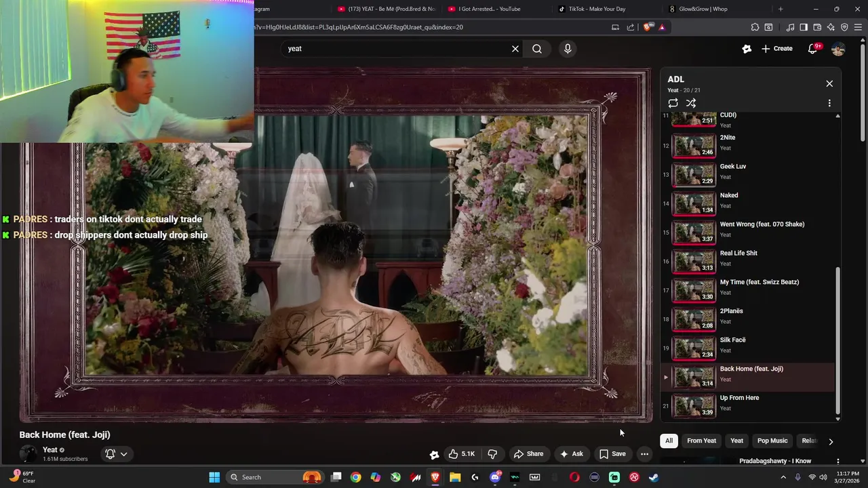The height and width of the screenshot is (488, 868).
Task: Click the Brave Shields lion icon
Action: click(647, 27)
